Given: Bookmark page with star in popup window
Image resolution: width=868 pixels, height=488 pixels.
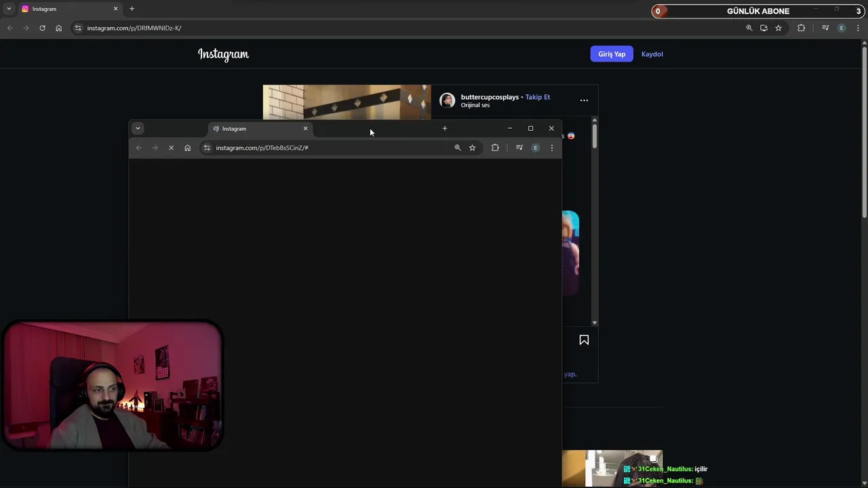Looking at the screenshot, I should (x=473, y=148).
